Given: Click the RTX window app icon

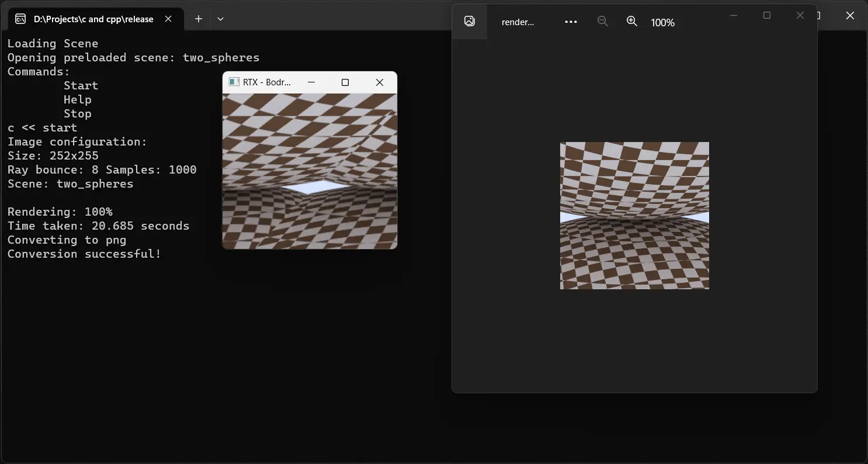Looking at the screenshot, I should coord(234,82).
